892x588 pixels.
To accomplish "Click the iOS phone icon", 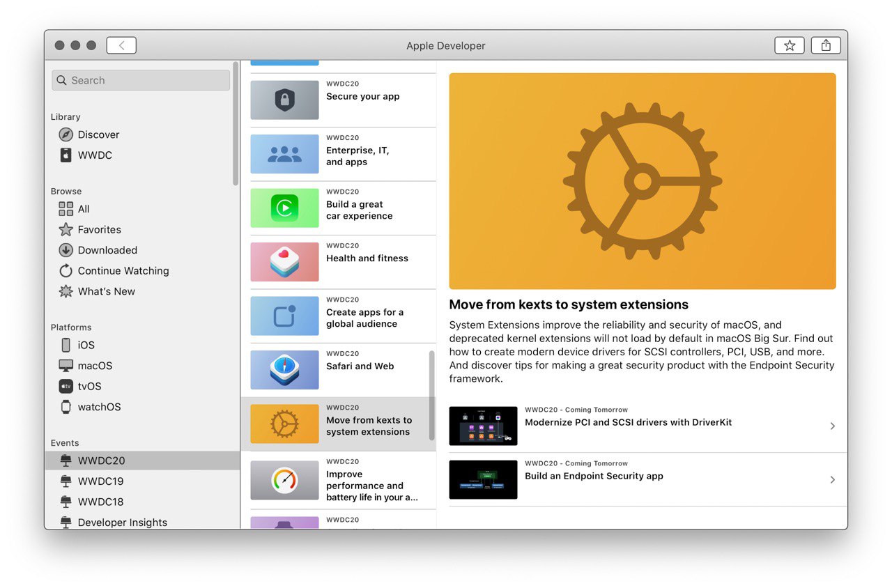I will click(x=66, y=345).
